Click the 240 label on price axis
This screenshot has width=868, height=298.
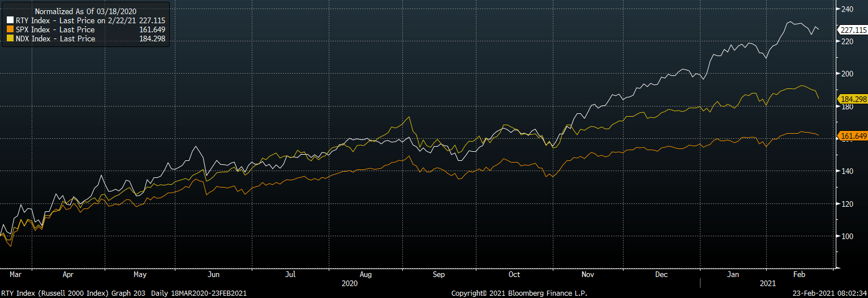coord(847,9)
